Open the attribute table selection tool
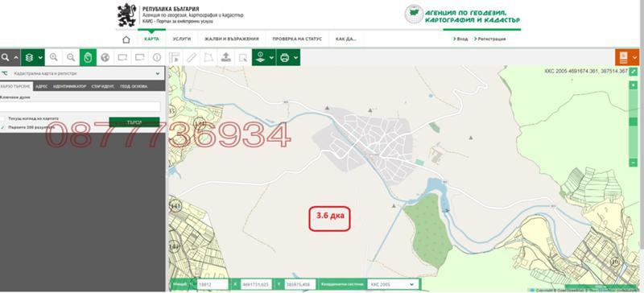 (x=174, y=57)
